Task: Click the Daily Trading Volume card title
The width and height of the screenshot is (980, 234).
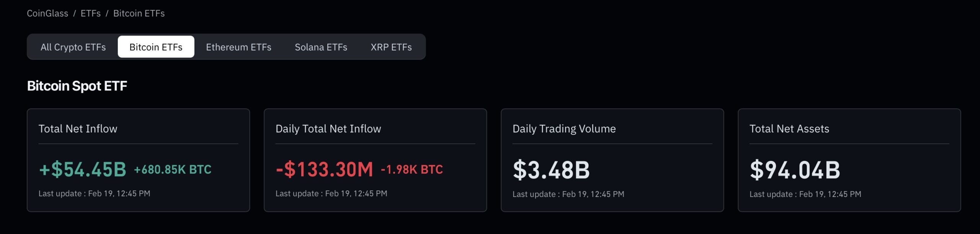Action: point(564,129)
